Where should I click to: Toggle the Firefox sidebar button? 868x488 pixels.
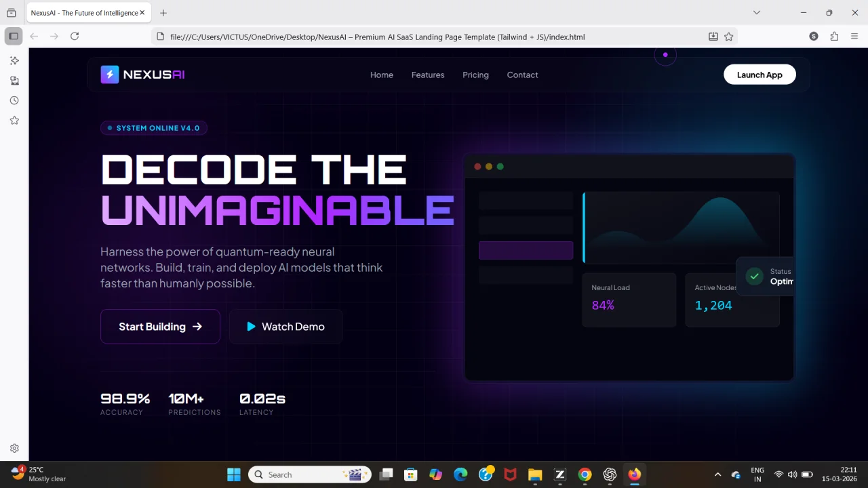(14, 36)
